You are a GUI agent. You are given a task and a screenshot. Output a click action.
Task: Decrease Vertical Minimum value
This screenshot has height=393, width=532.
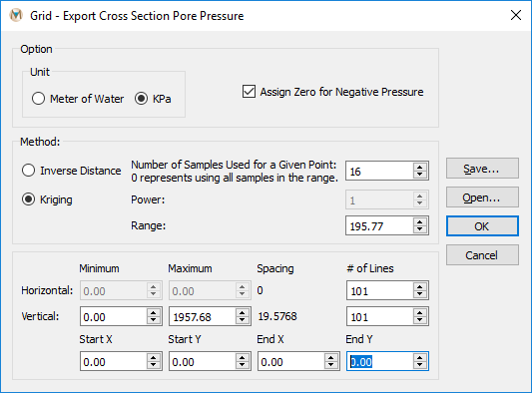coord(154,320)
